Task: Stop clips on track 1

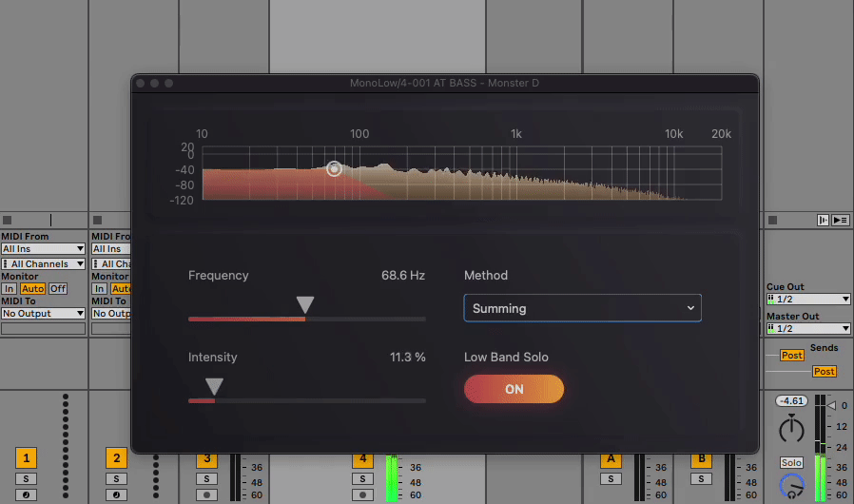Action: pos(8,220)
